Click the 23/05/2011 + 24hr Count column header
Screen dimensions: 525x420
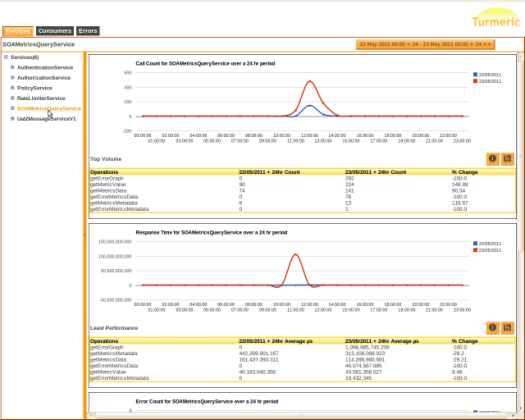pos(376,172)
